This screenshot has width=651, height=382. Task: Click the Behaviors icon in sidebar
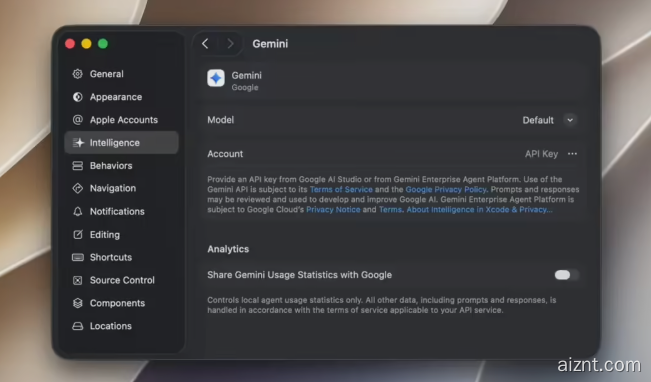(x=78, y=166)
